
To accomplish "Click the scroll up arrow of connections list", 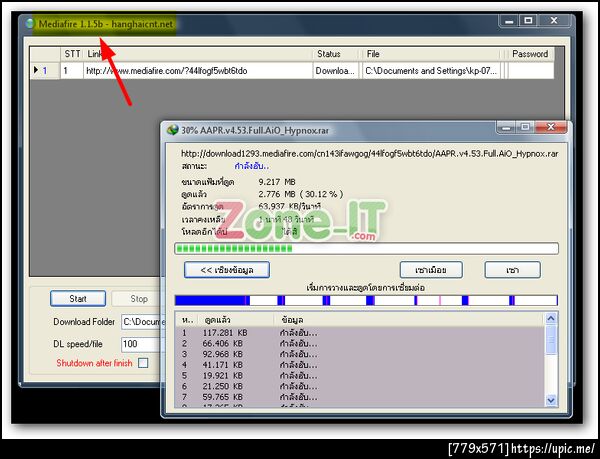I will [551, 318].
